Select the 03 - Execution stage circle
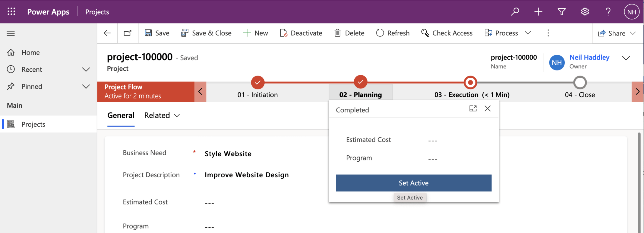Screen dimensions: 644x233 pyautogui.click(x=470, y=82)
